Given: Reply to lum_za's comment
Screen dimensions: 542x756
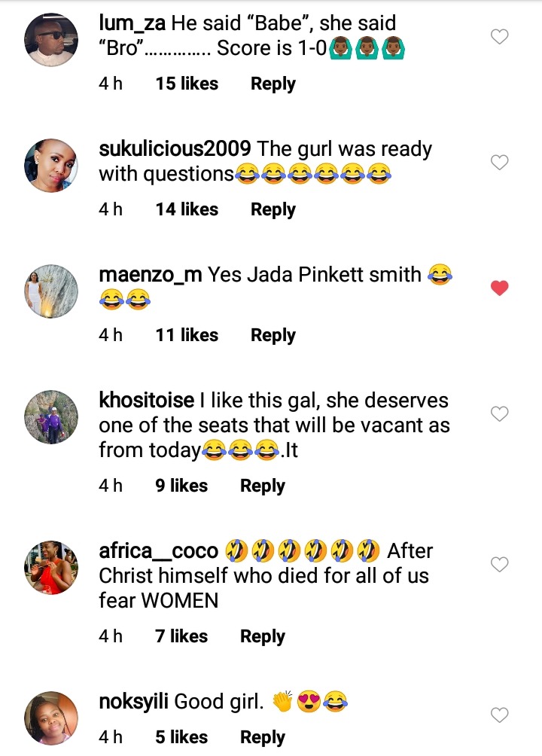Looking at the screenshot, I should [x=273, y=84].
